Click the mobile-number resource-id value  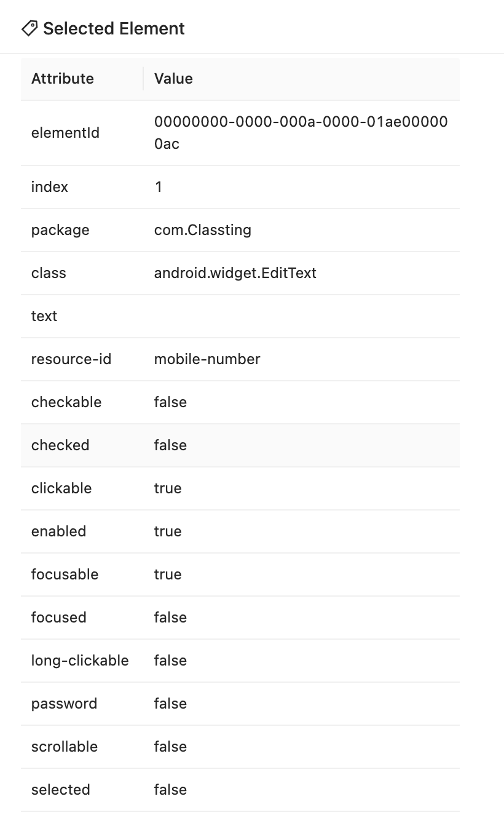tap(207, 359)
